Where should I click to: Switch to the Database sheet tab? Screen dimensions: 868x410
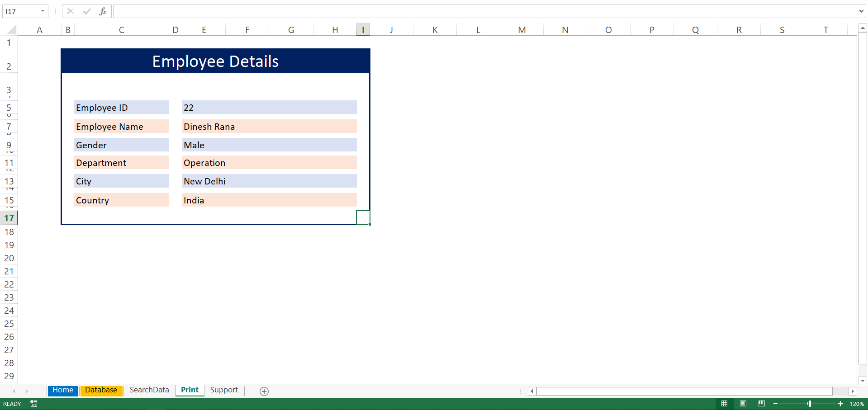tap(101, 391)
